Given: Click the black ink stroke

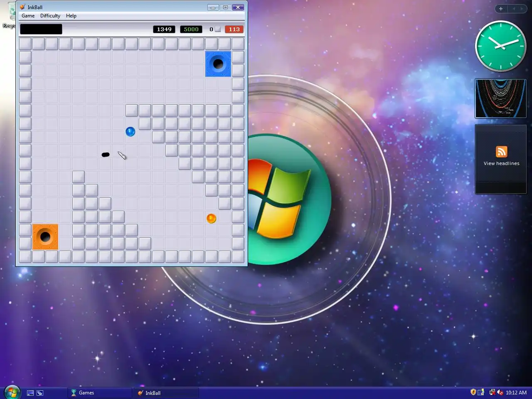Looking at the screenshot, I should click(x=106, y=155).
